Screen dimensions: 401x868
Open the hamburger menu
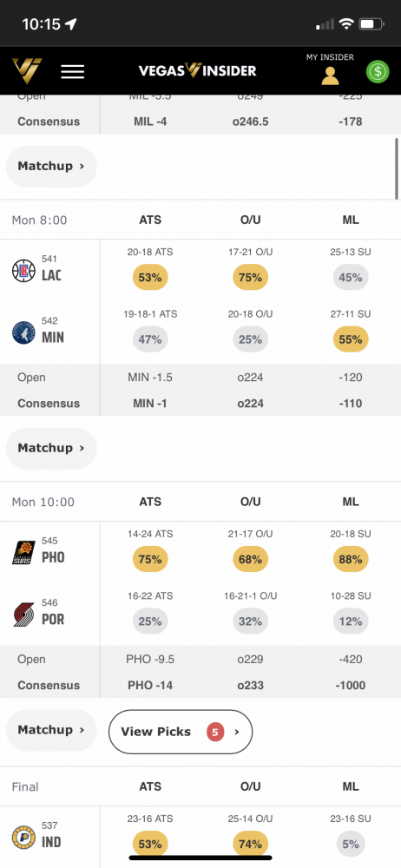click(73, 71)
